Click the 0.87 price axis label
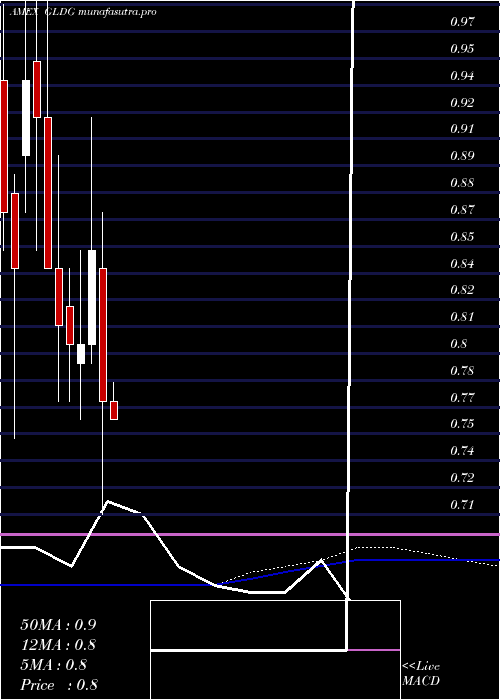This screenshot has width=500, height=700. click(x=462, y=209)
